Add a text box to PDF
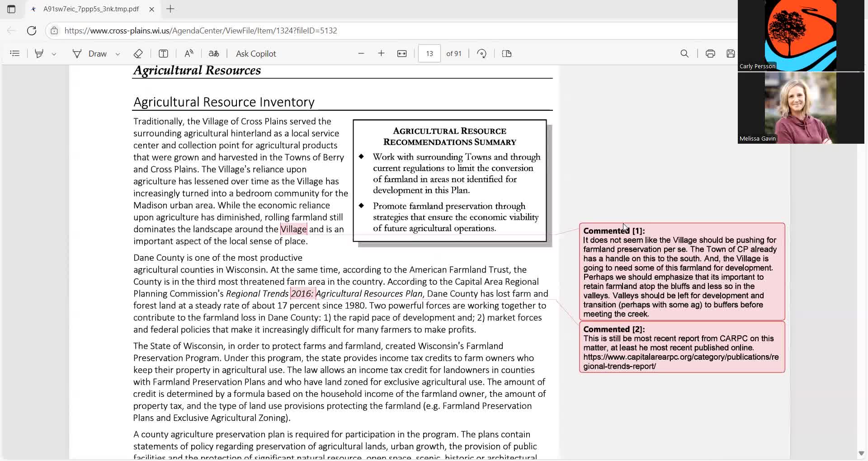 [x=164, y=53]
